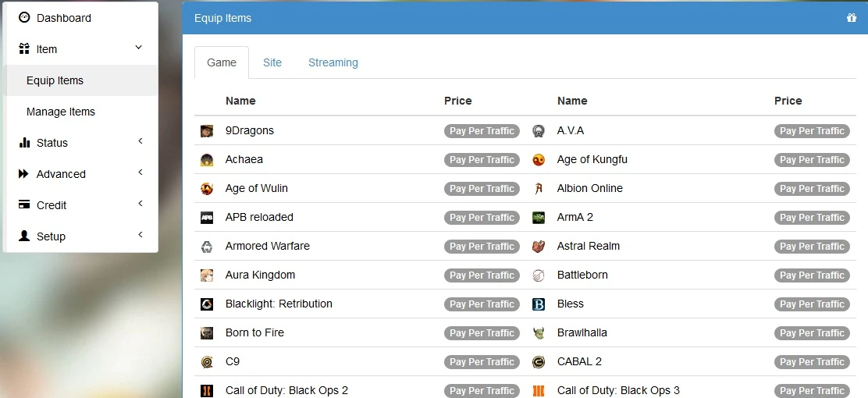Image resolution: width=868 pixels, height=398 pixels.
Task: Click the Blacklight: Retribution game icon
Action: 207,304
